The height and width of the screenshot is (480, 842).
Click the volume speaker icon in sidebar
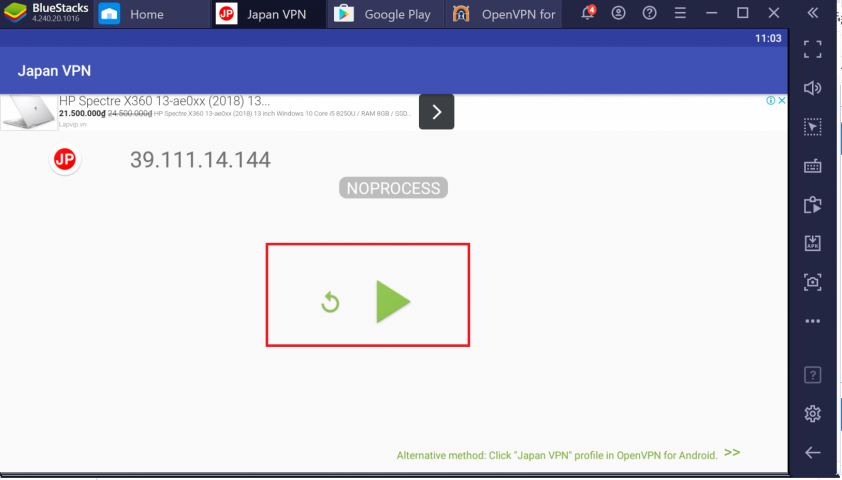(812, 88)
